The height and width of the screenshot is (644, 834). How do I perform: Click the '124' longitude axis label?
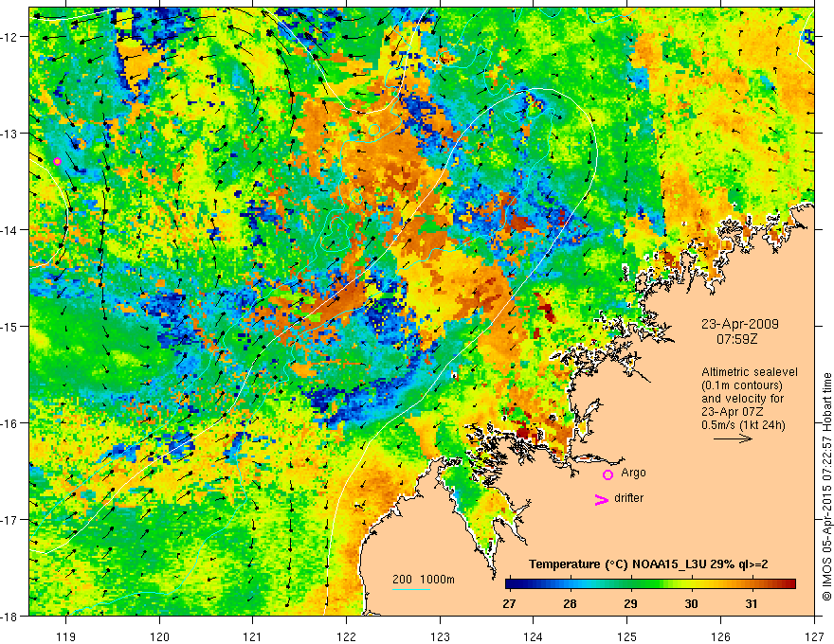tap(534, 636)
